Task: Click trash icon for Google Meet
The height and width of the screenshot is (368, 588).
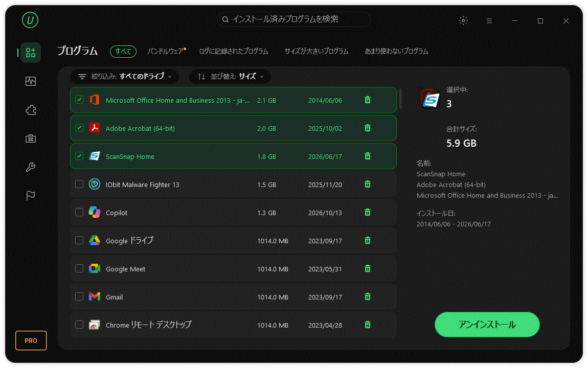Action: point(368,269)
